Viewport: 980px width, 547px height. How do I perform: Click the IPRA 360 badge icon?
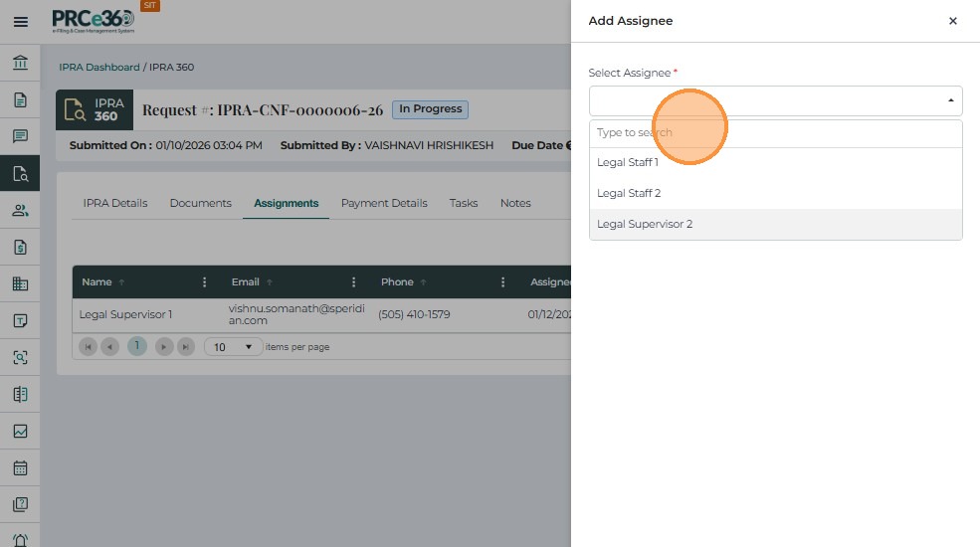click(x=95, y=110)
